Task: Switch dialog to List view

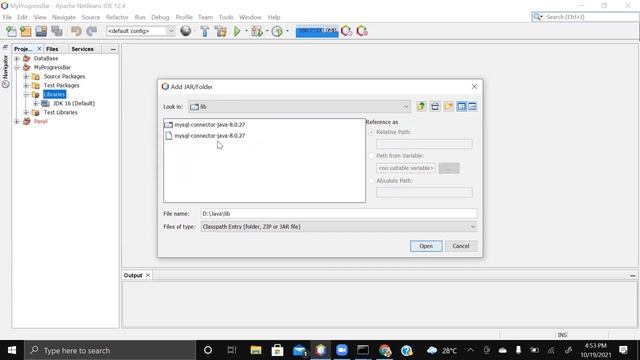Action: click(462, 107)
